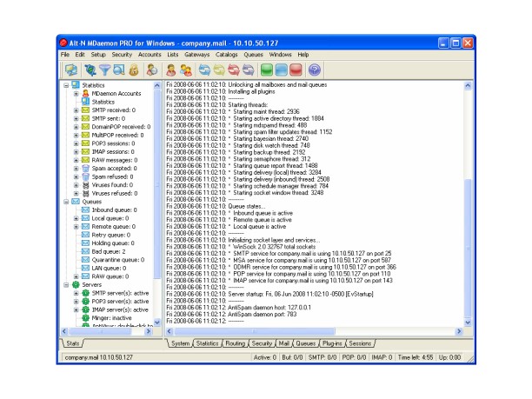
Task: Click the red square toolbar button
Action: click(296, 70)
